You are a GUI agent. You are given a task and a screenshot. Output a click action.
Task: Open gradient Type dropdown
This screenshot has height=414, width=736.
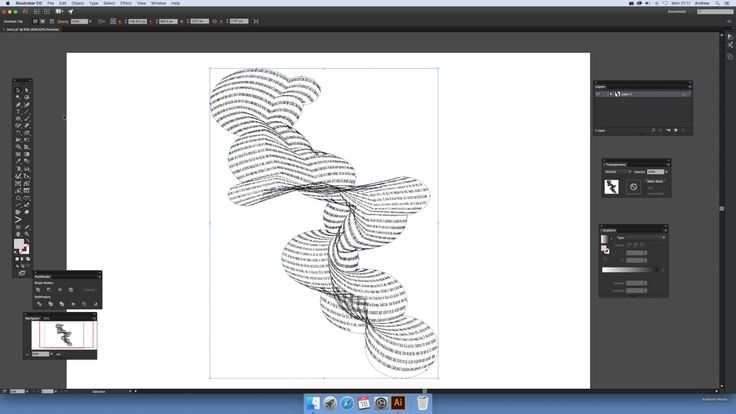(648, 238)
